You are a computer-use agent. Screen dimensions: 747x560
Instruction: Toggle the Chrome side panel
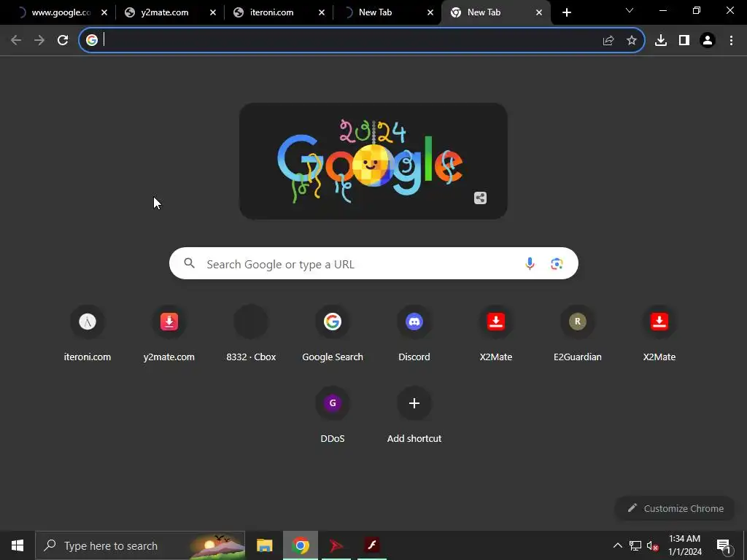tap(684, 41)
